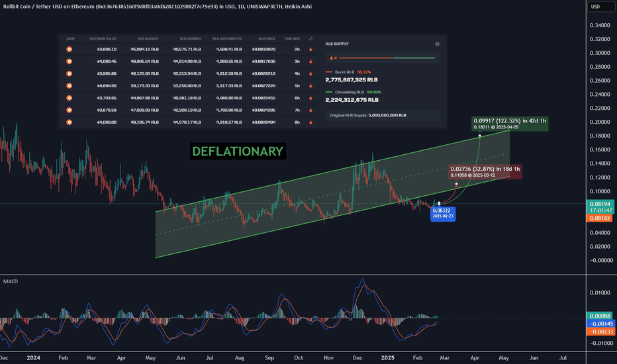Click the 2,224,312,675 RLB circulating amount
This screenshot has width=617, height=364.
(352, 100)
